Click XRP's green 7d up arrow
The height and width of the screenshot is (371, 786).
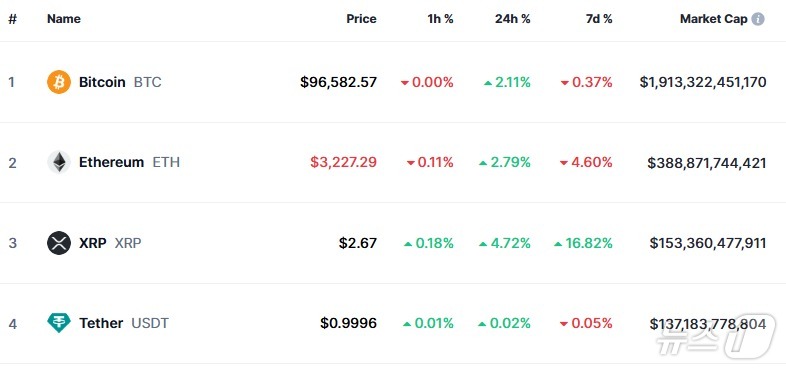[558, 244]
